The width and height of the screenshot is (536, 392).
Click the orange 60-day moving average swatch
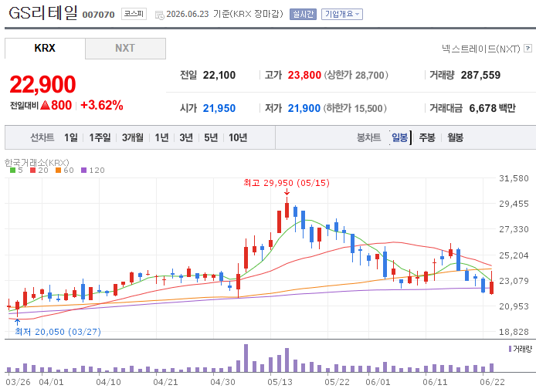coord(58,170)
